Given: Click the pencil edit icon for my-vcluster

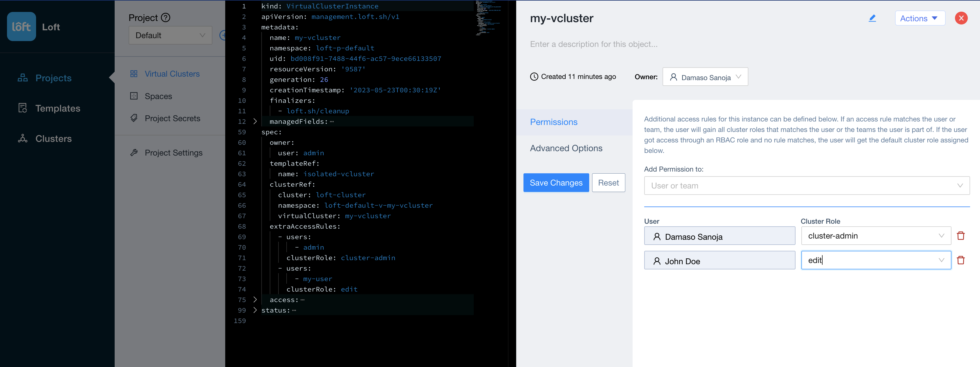Looking at the screenshot, I should click(x=872, y=18).
